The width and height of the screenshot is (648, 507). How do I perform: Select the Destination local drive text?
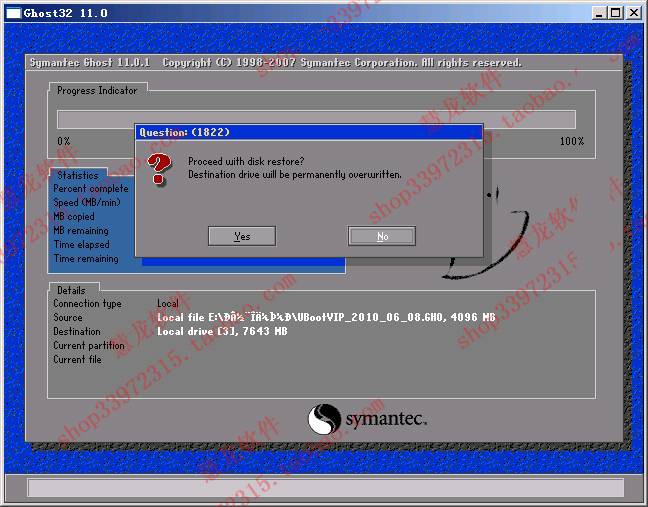pyautogui.click(x=222, y=331)
